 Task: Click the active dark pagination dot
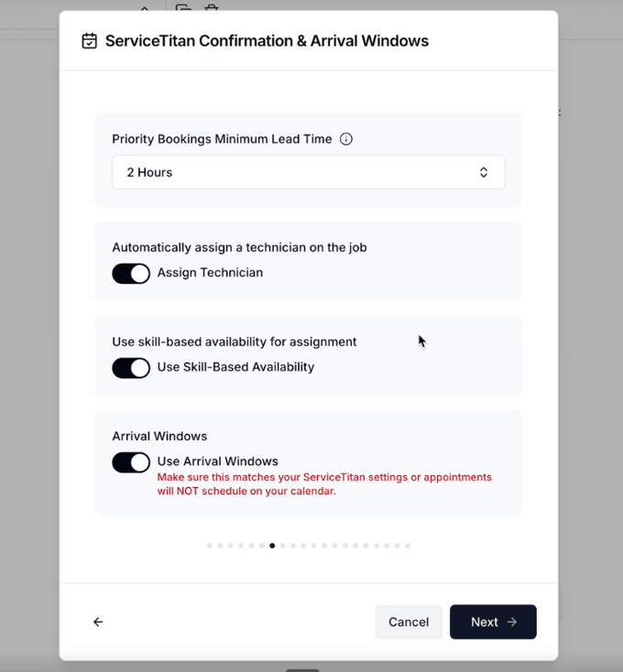point(272,546)
